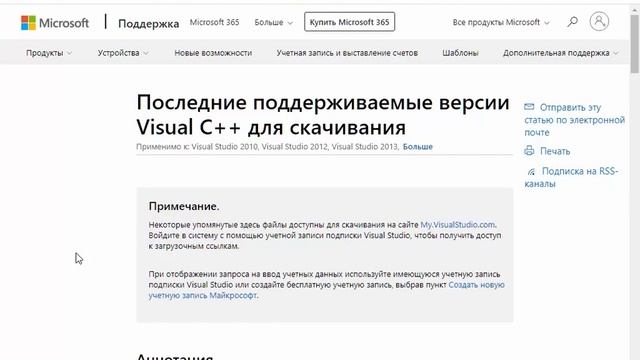Click the Visual Studio 2013 text
This screenshot has width=640, height=360.
365,147
